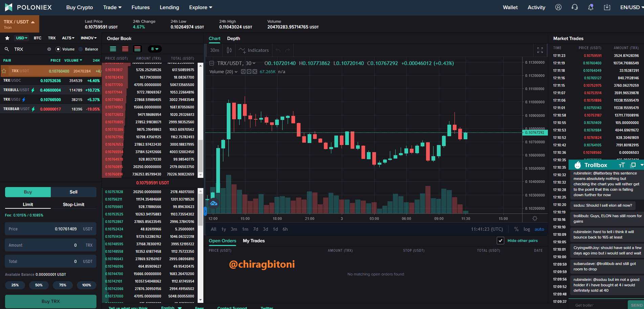The width and height of the screenshot is (644, 309).
Task: Open the user account profile icon
Action: point(558,7)
